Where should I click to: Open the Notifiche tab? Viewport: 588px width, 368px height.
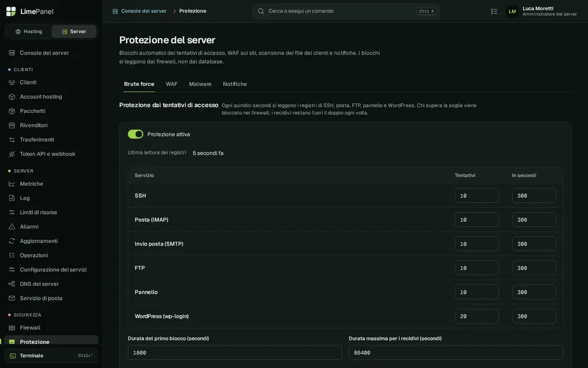point(235,84)
